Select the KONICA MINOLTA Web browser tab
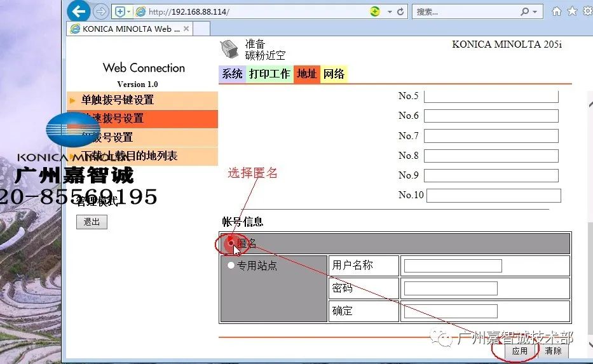 coord(129,29)
